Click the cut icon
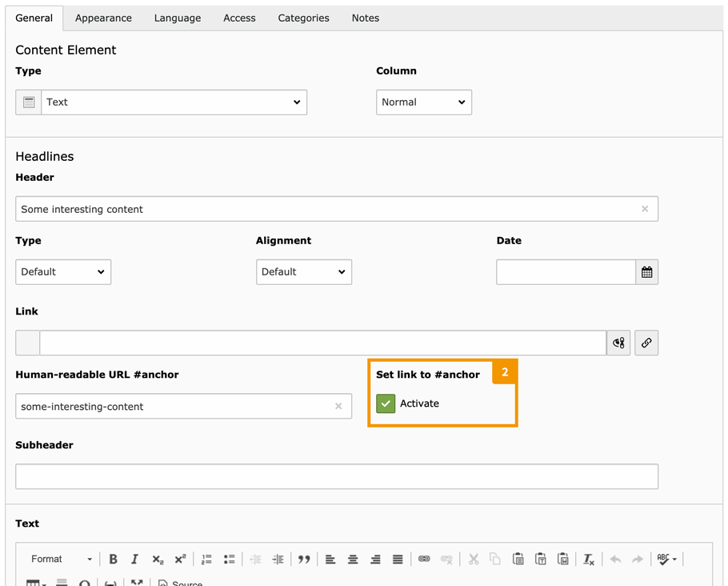Image resolution: width=728 pixels, height=586 pixels. 473,559
